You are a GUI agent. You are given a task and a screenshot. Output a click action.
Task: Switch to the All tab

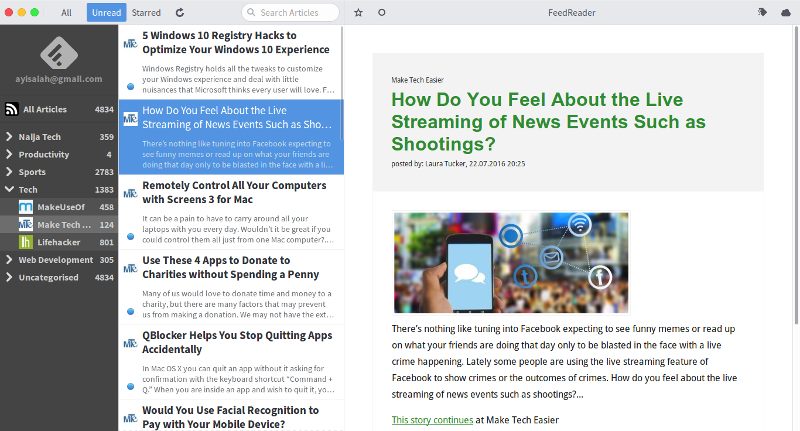tap(66, 13)
